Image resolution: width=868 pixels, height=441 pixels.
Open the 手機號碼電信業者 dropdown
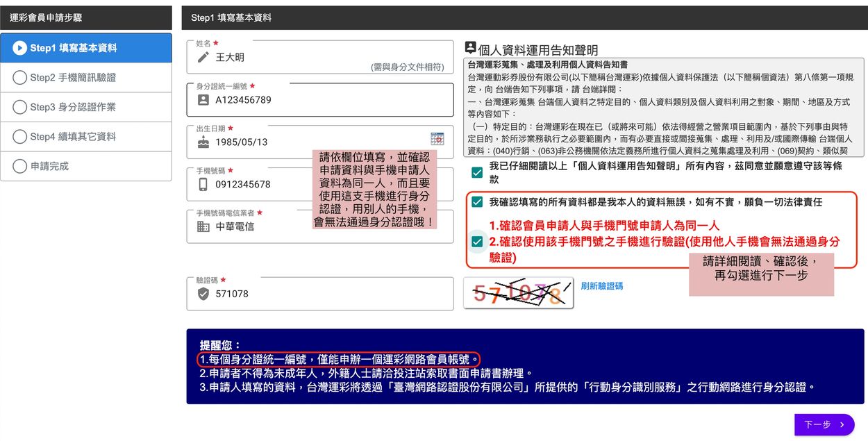319,226
